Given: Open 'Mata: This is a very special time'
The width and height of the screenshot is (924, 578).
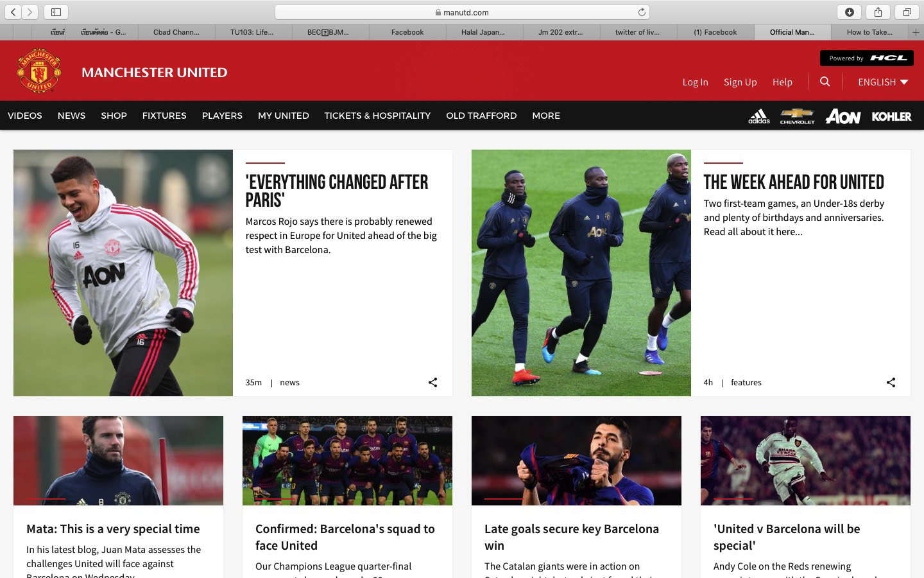Looking at the screenshot, I should click(x=113, y=529).
